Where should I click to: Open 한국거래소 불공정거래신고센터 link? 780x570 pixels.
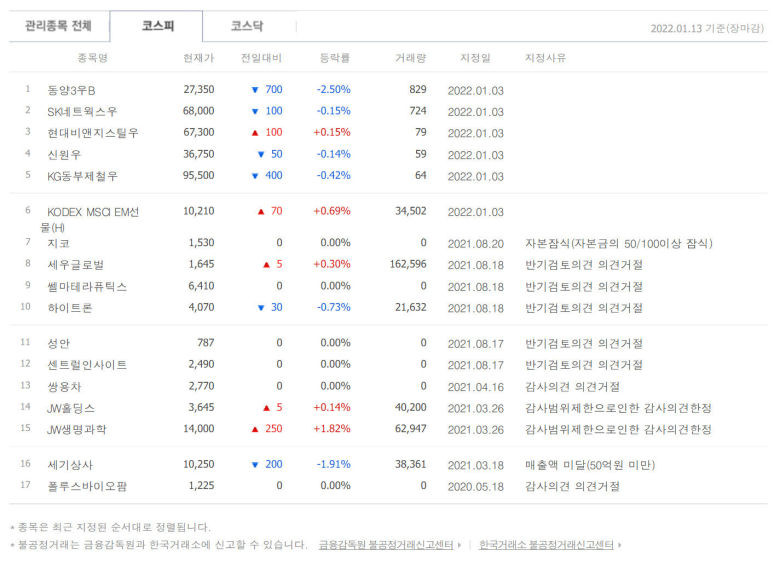tap(546, 545)
